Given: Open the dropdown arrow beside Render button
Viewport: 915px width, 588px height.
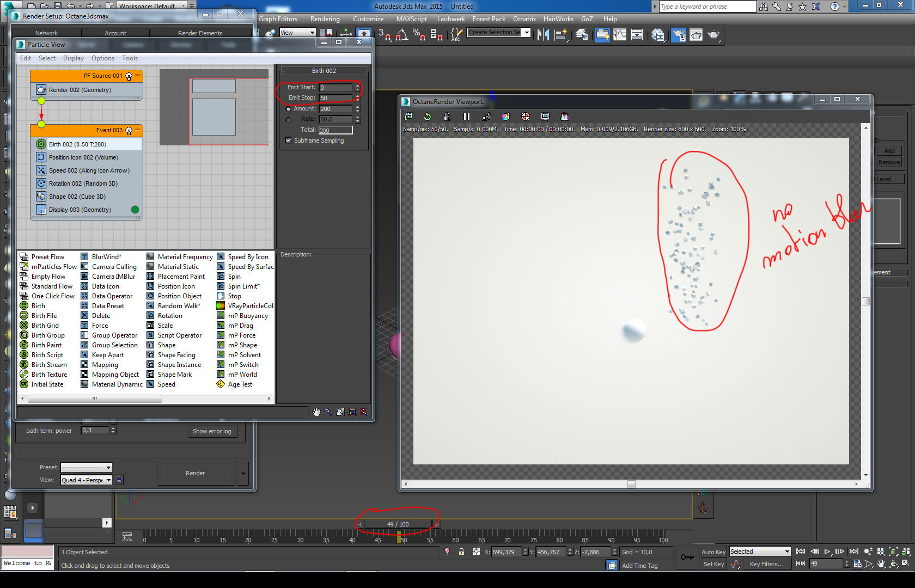Looking at the screenshot, I should coord(243,473).
